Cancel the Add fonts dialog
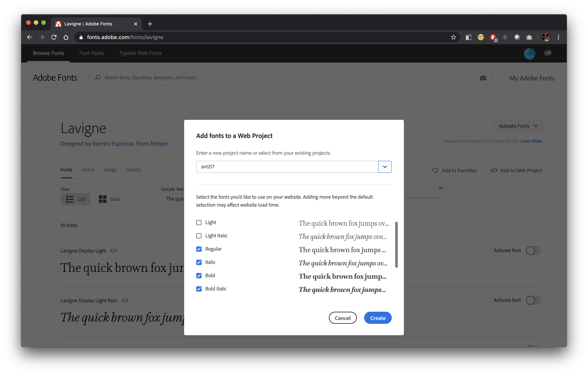588x375 pixels. pyautogui.click(x=343, y=318)
